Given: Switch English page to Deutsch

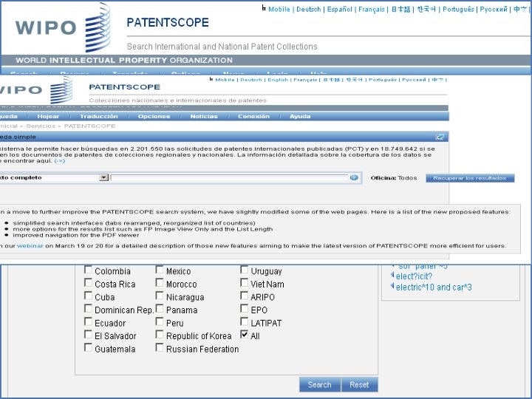Looking at the screenshot, I should (x=308, y=9).
